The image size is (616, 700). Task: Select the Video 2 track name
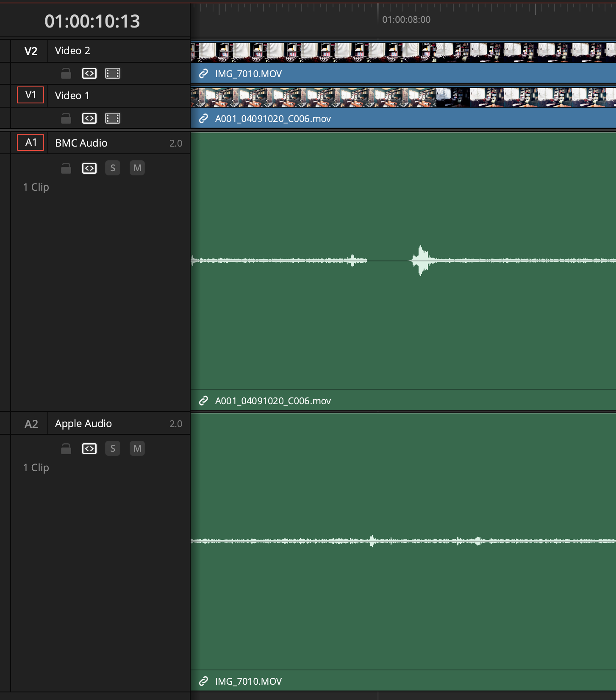72,51
